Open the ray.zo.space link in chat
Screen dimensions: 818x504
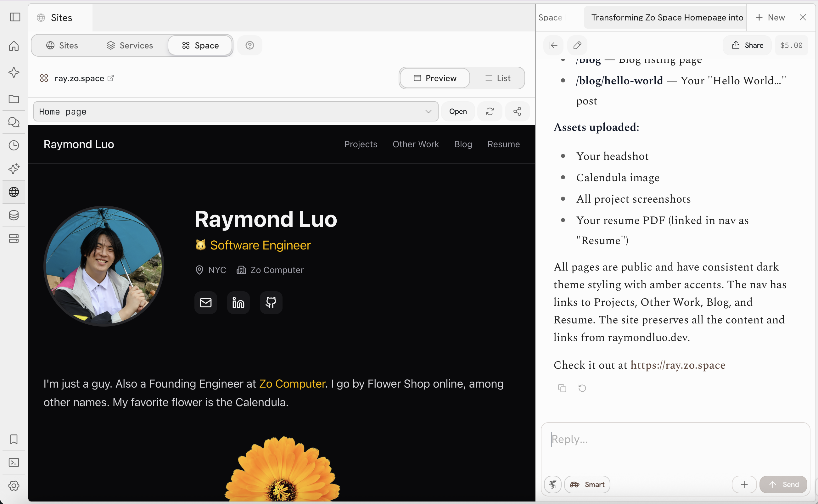pyautogui.click(x=678, y=365)
